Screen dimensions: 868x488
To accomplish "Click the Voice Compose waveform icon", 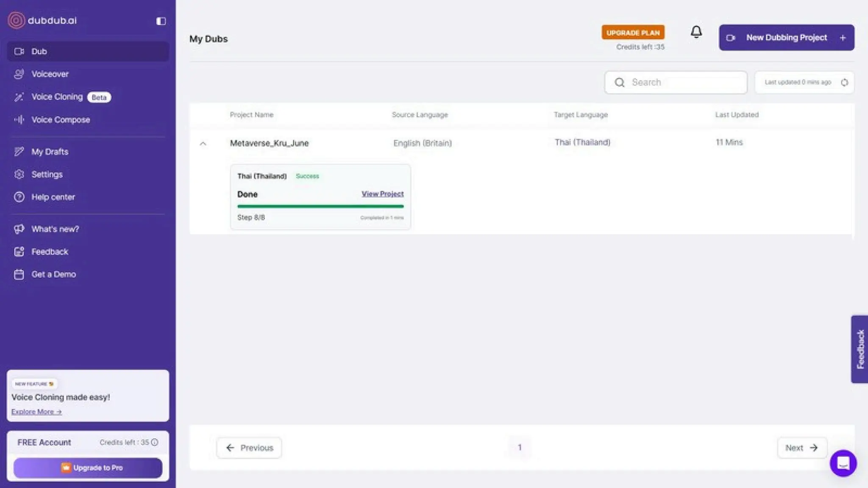I will (19, 120).
